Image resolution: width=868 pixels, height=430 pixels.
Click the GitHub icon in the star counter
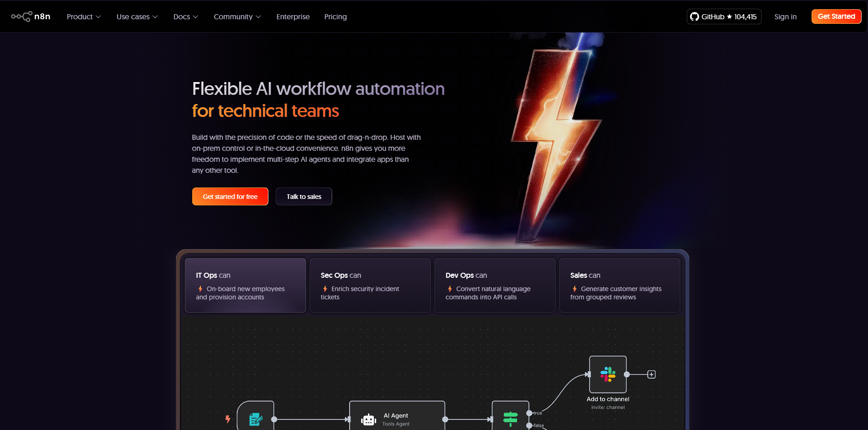coord(695,17)
